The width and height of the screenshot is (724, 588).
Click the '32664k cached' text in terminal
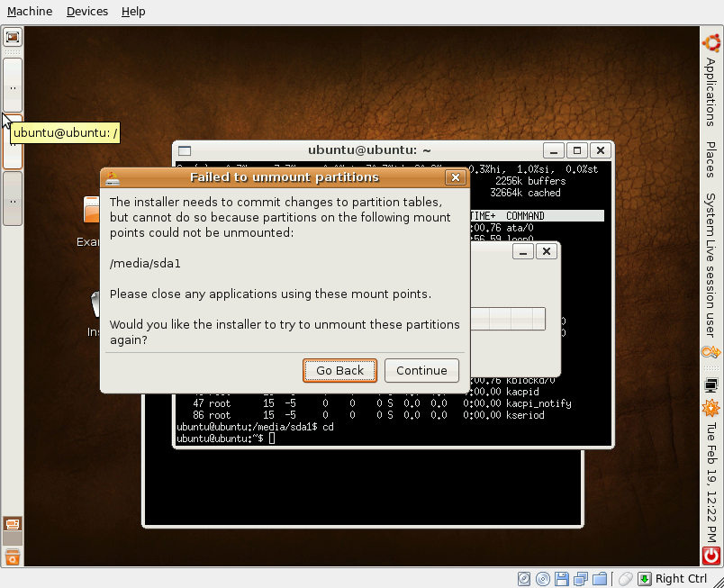525,193
